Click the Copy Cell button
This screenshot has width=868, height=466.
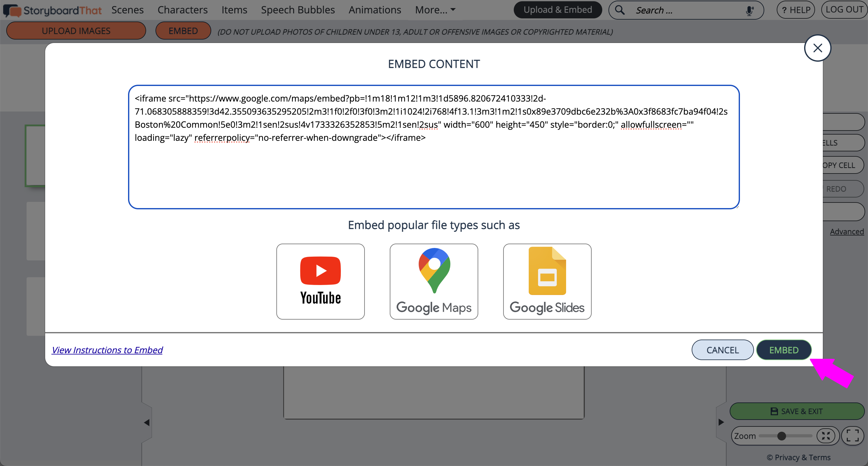843,165
